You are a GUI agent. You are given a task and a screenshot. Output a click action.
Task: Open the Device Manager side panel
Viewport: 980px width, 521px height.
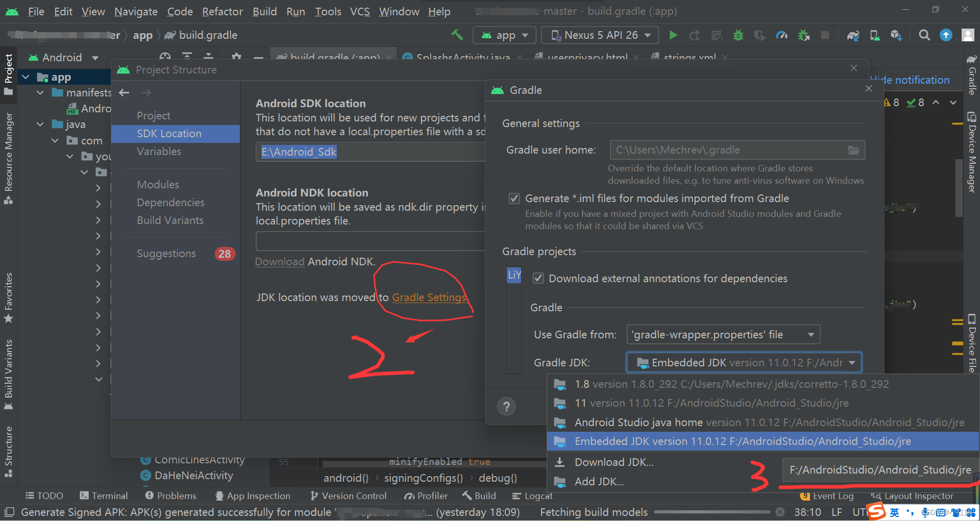click(x=972, y=153)
